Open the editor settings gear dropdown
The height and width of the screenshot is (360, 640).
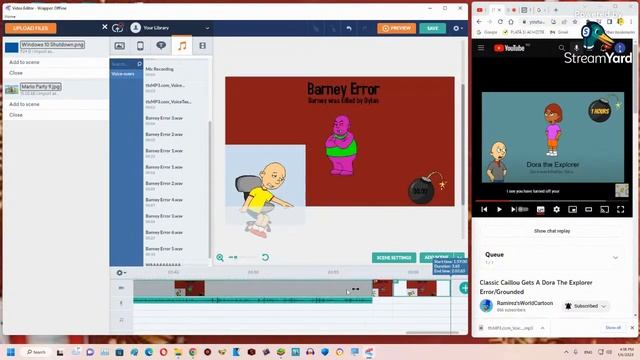coord(458,28)
